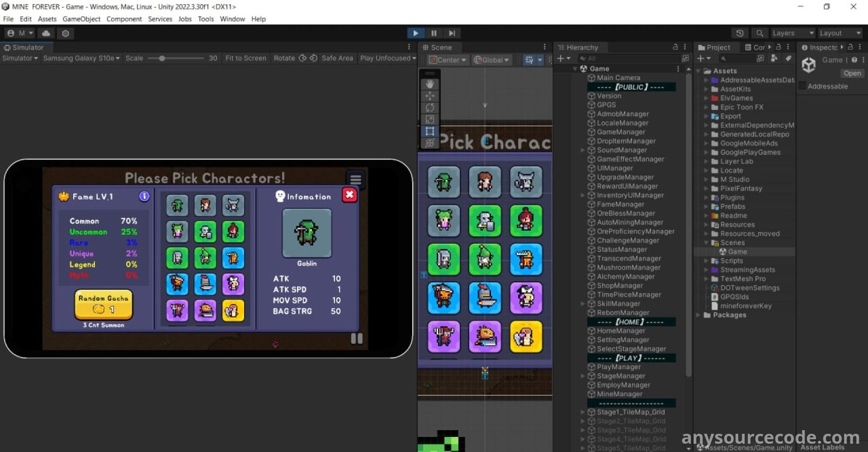Select the Rotate tool in Scene toolbar
Screen dimensions: 868x452
coord(430,107)
